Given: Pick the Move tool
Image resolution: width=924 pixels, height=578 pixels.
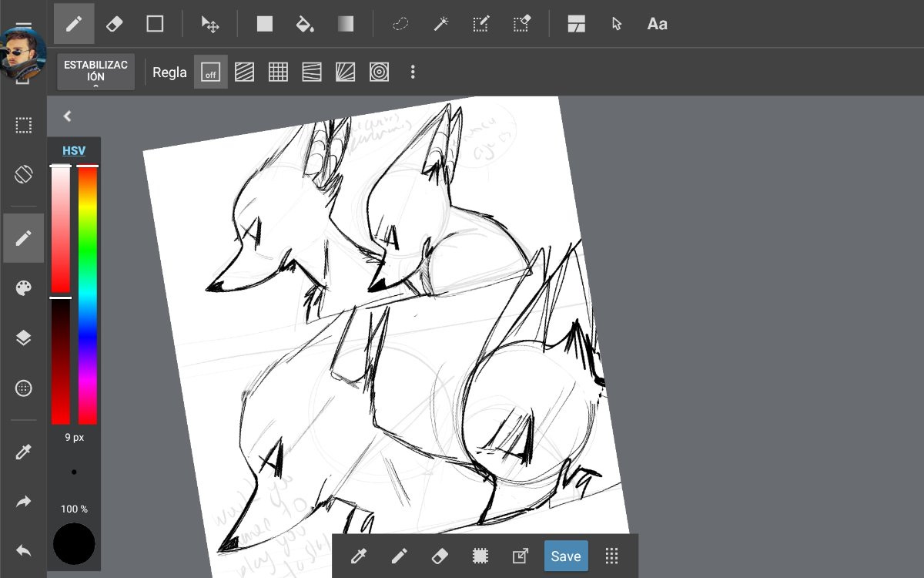Looking at the screenshot, I should [209, 24].
